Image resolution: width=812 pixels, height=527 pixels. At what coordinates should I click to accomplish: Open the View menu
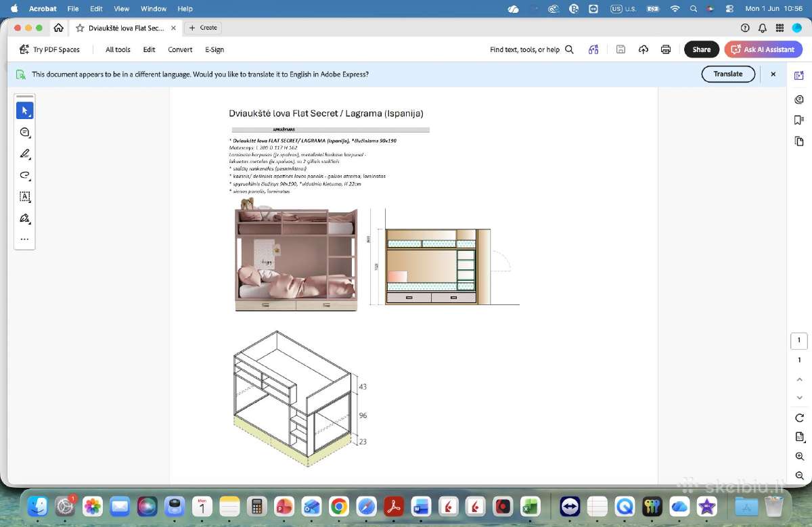coord(122,9)
